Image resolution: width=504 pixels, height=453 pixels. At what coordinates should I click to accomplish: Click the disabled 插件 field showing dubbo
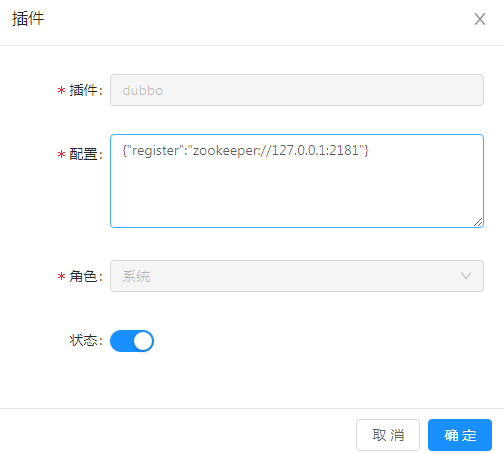click(297, 90)
